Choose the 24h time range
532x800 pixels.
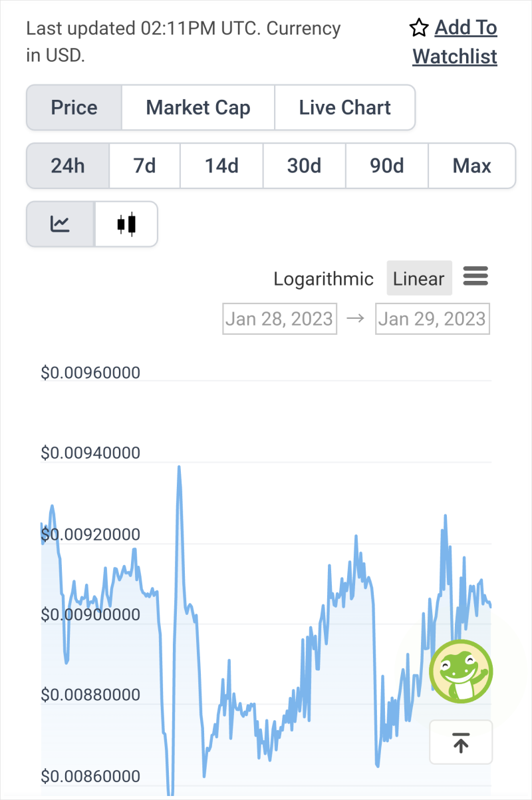[x=67, y=166]
